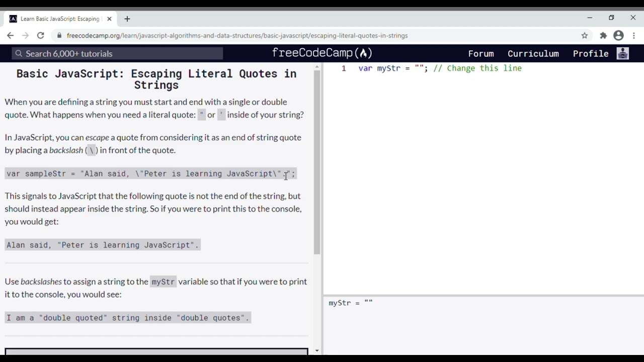Screen dimensions: 644x362
Task: Click the word 'escape' in the lesson text
Action: 97,137
